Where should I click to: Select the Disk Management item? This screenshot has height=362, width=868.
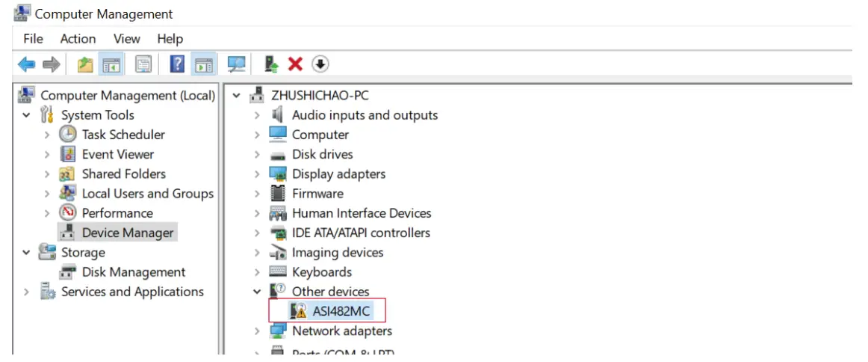[x=134, y=272]
